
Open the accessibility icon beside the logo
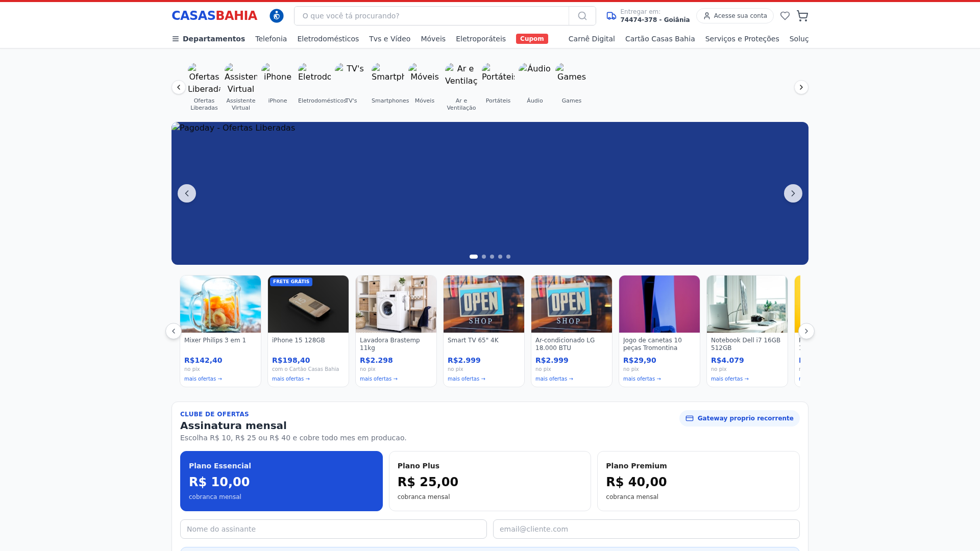[x=277, y=16]
